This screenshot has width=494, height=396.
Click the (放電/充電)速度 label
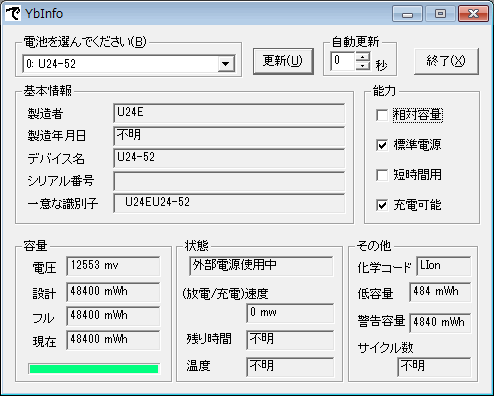[225, 294]
